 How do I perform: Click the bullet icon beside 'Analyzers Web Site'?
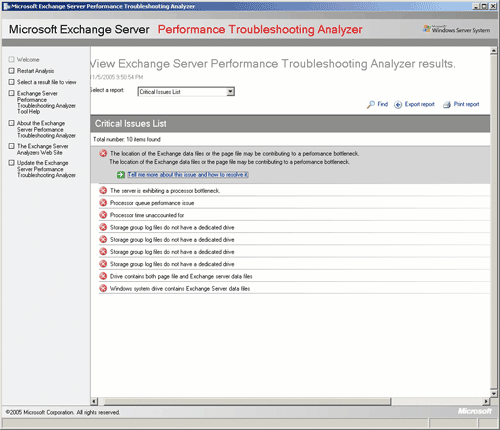(12, 146)
